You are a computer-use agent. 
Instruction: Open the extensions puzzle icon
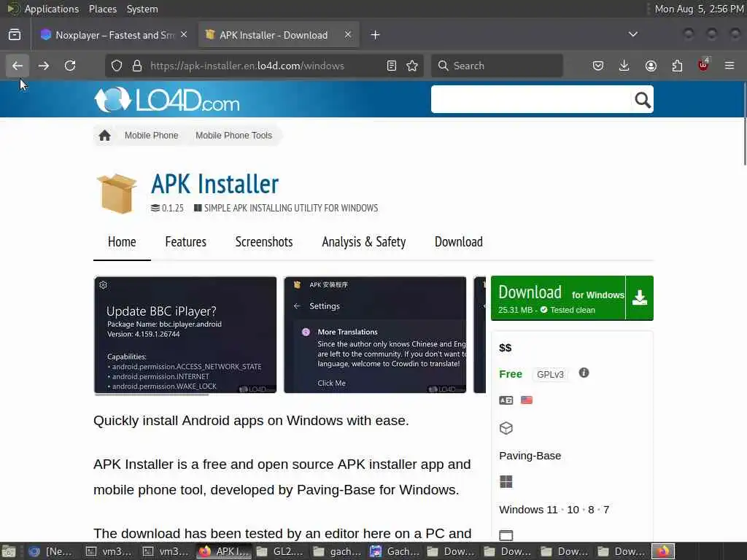tap(677, 66)
